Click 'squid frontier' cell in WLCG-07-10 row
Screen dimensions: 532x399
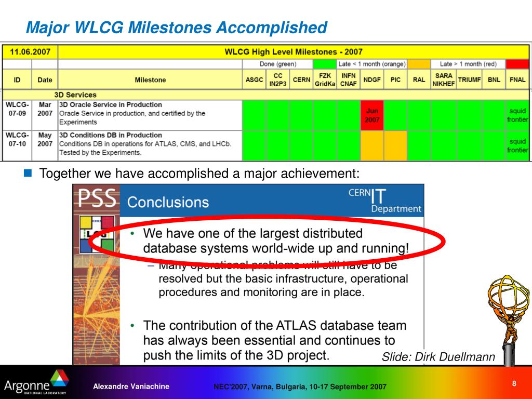[517, 145]
